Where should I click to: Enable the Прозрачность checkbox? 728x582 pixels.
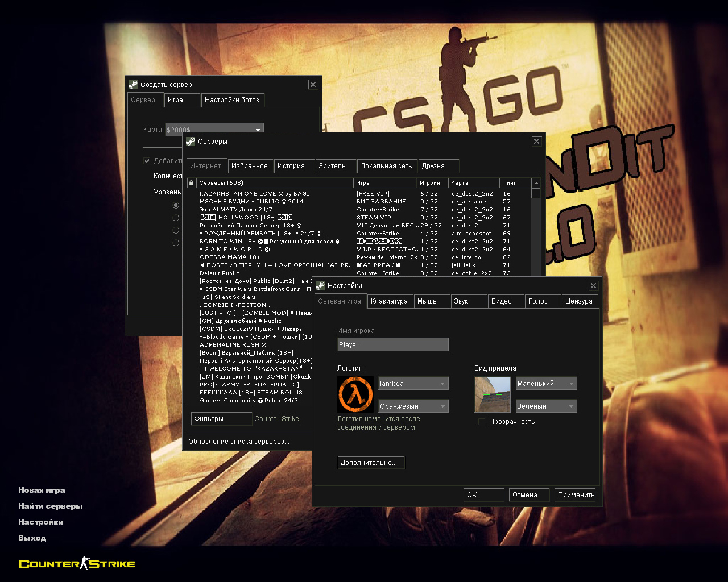pyautogui.click(x=482, y=422)
